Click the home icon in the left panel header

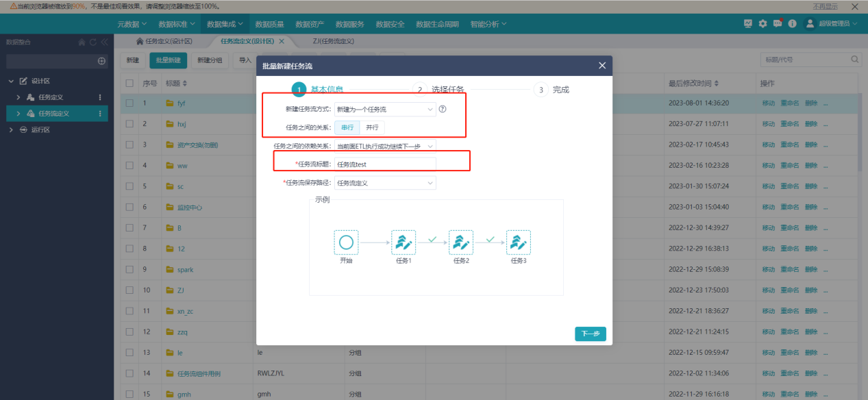82,42
